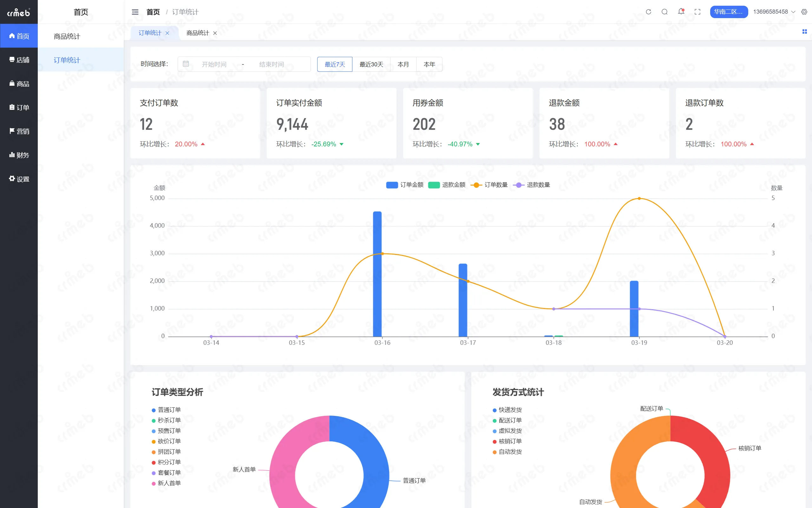Open the 华南二区 region selector
The image size is (812, 508).
[729, 12]
